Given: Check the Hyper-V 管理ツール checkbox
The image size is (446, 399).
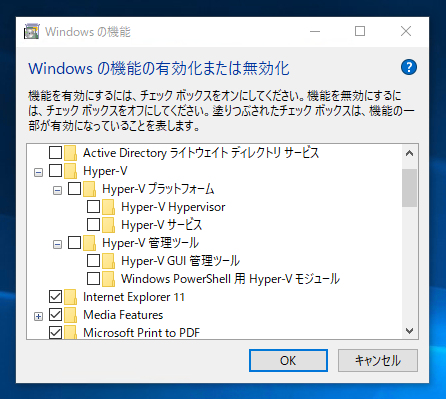Looking at the screenshot, I should point(74,243).
